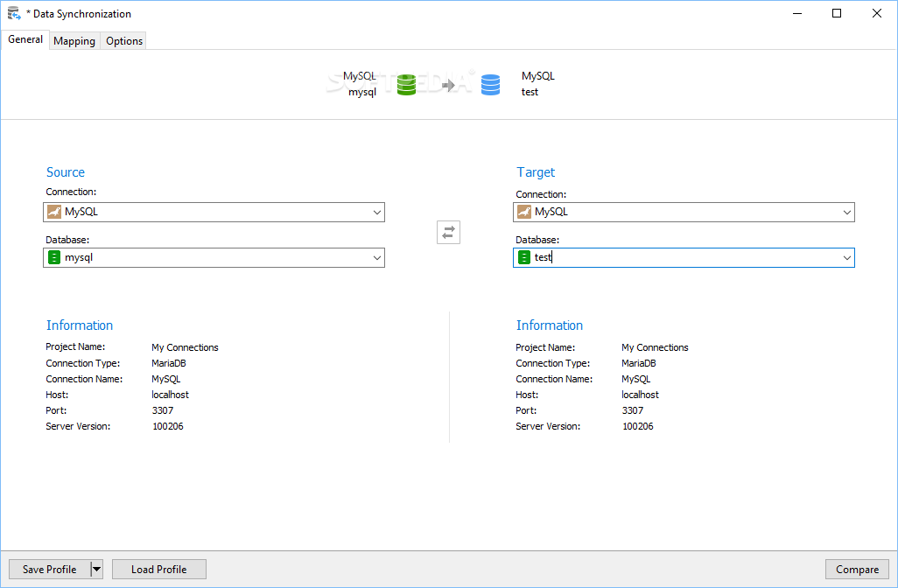
Task: Click the Source section heading
Action: point(66,172)
